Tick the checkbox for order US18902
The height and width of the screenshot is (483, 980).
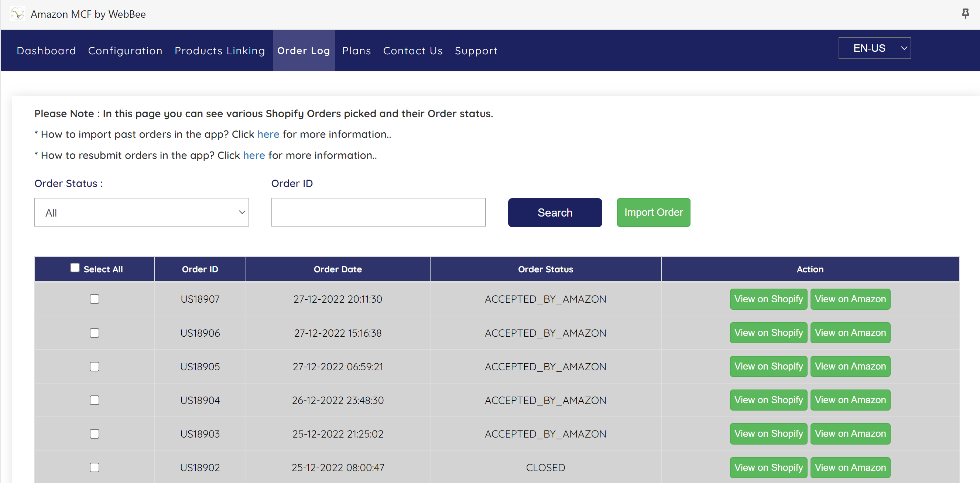pyautogui.click(x=95, y=467)
